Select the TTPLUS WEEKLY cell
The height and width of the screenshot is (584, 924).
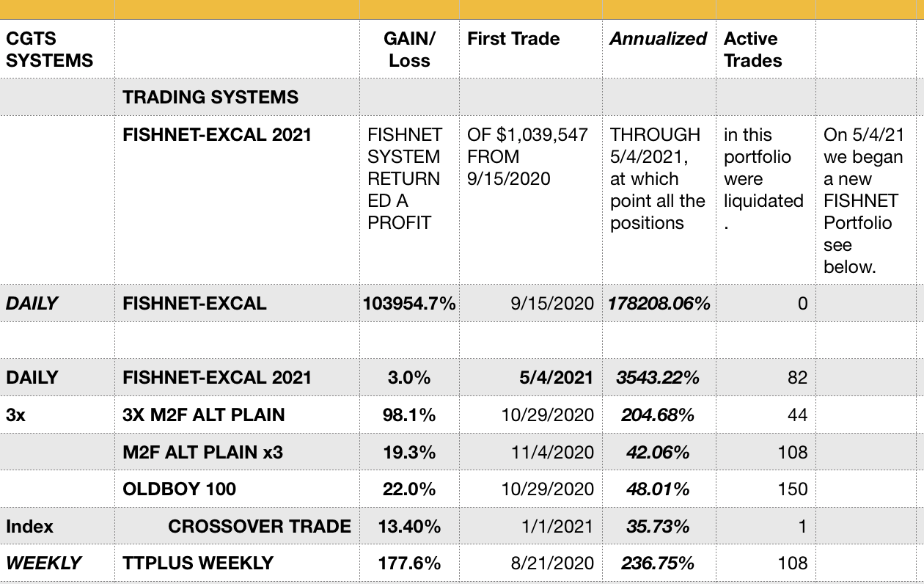pyautogui.click(x=237, y=563)
